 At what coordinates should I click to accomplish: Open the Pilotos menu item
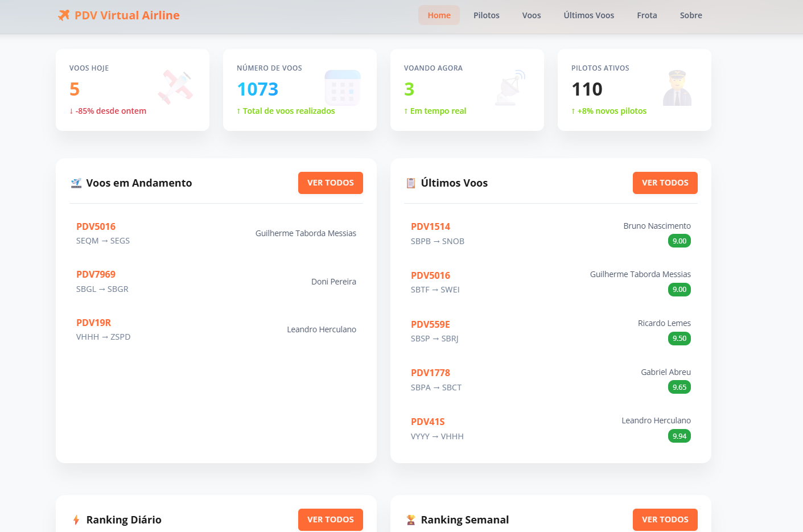pos(486,15)
